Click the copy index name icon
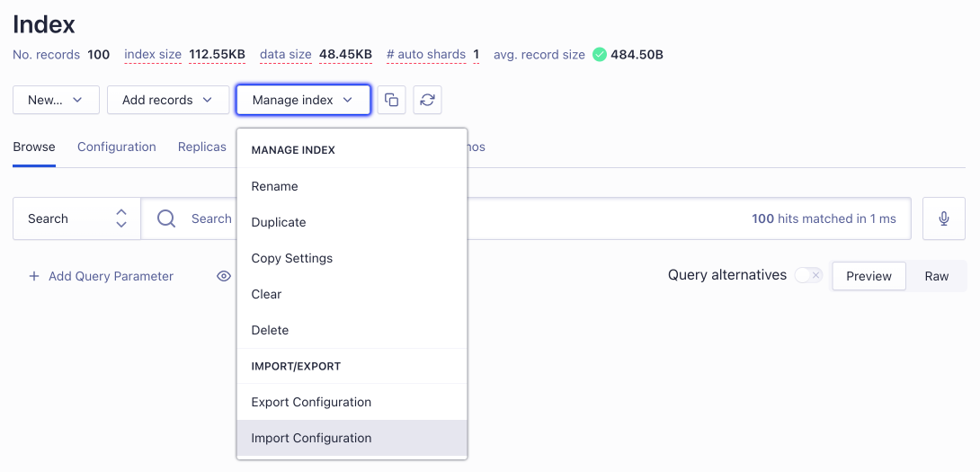The width and height of the screenshot is (980, 472). click(x=392, y=100)
